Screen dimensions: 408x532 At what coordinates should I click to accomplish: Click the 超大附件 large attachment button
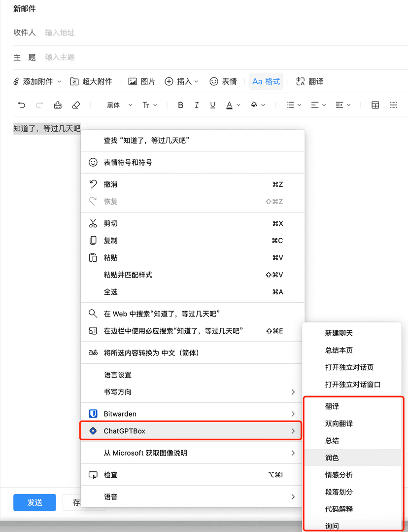pos(91,81)
